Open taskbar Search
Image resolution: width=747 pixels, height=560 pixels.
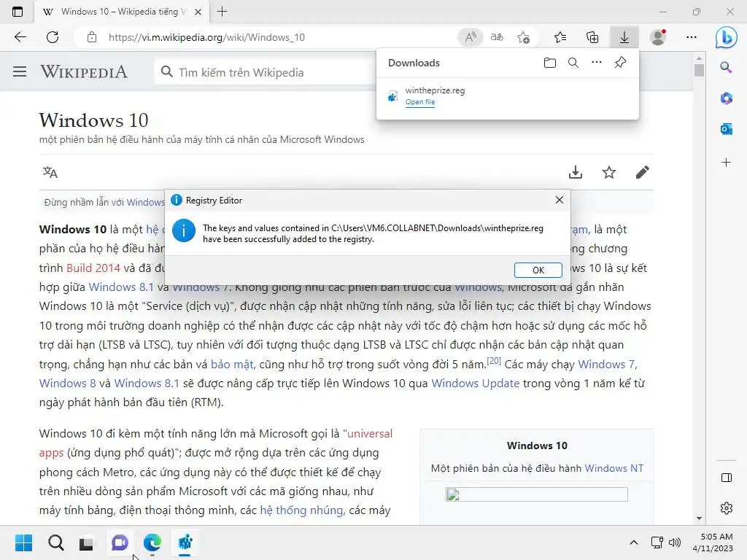point(55,542)
